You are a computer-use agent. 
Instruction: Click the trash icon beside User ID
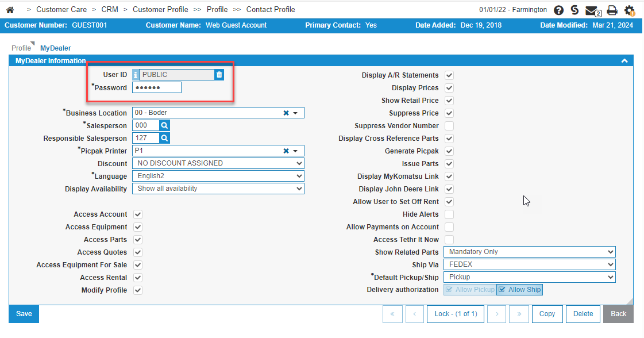pyautogui.click(x=219, y=75)
